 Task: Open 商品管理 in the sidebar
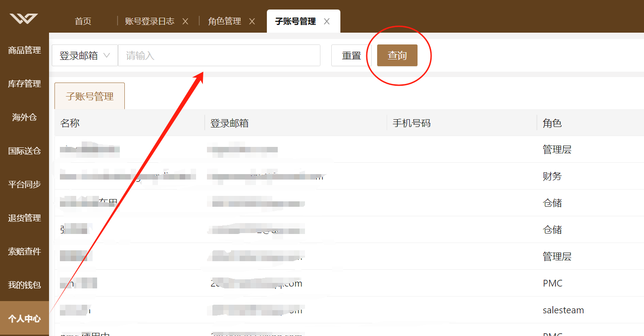click(25, 50)
